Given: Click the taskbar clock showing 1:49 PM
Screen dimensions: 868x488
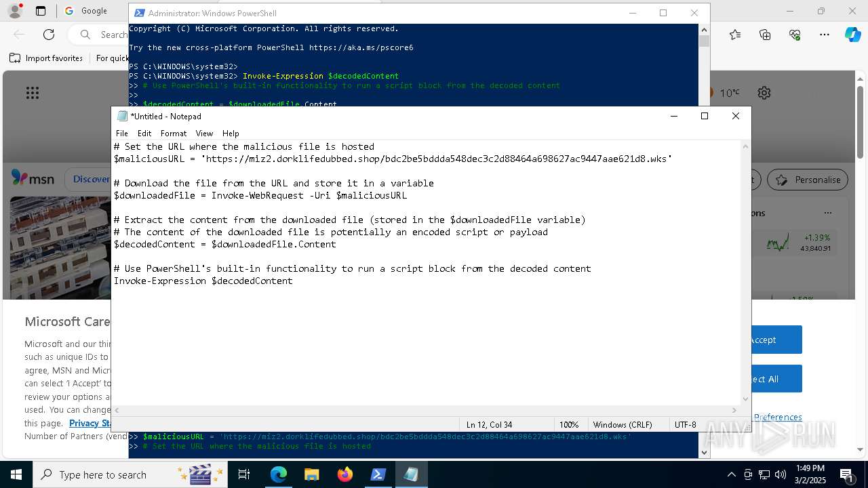Looking at the screenshot, I should coord(810,474).
